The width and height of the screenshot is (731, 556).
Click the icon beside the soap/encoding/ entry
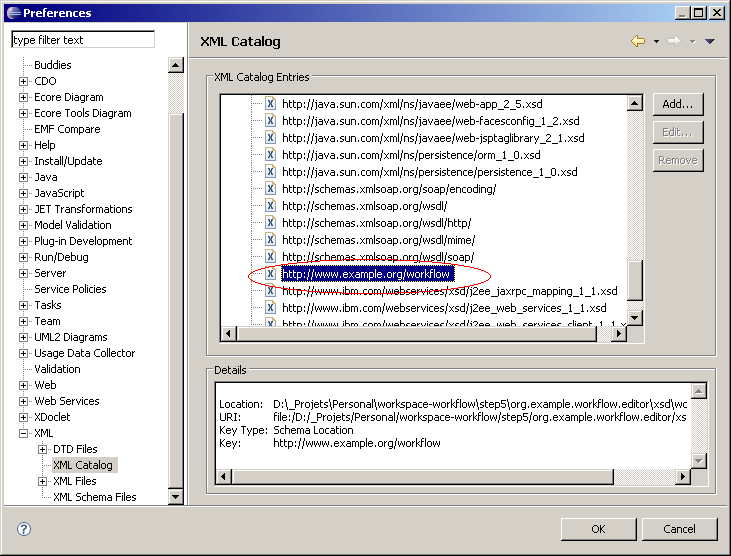[270, 189]
